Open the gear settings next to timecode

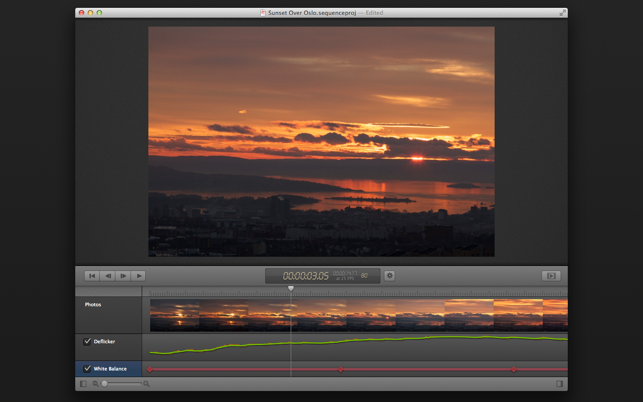pos(390,276)
